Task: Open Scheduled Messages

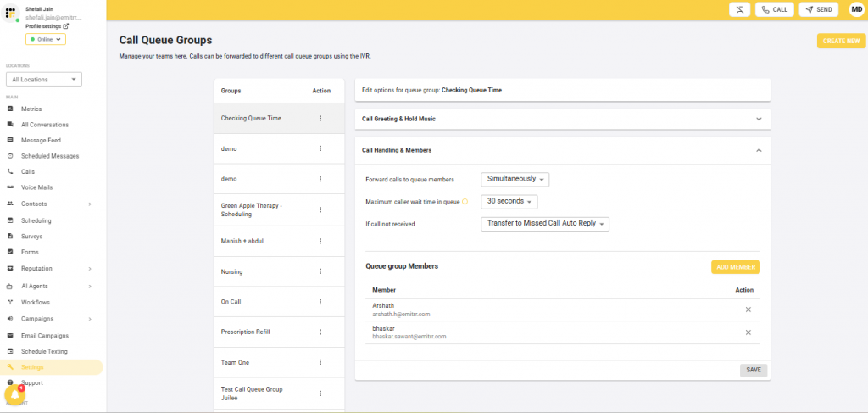Action: 51,156
